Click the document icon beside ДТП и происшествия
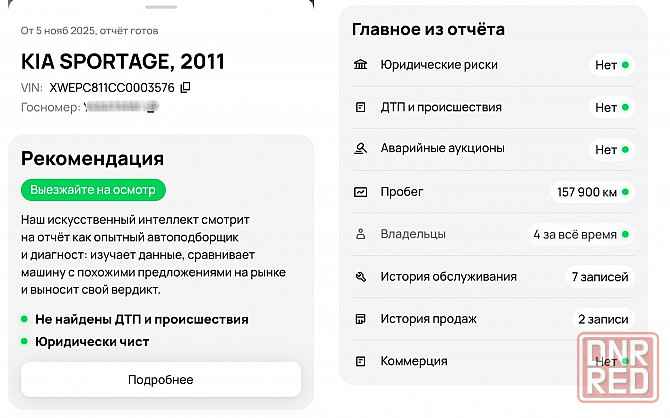 coord(360,107)
